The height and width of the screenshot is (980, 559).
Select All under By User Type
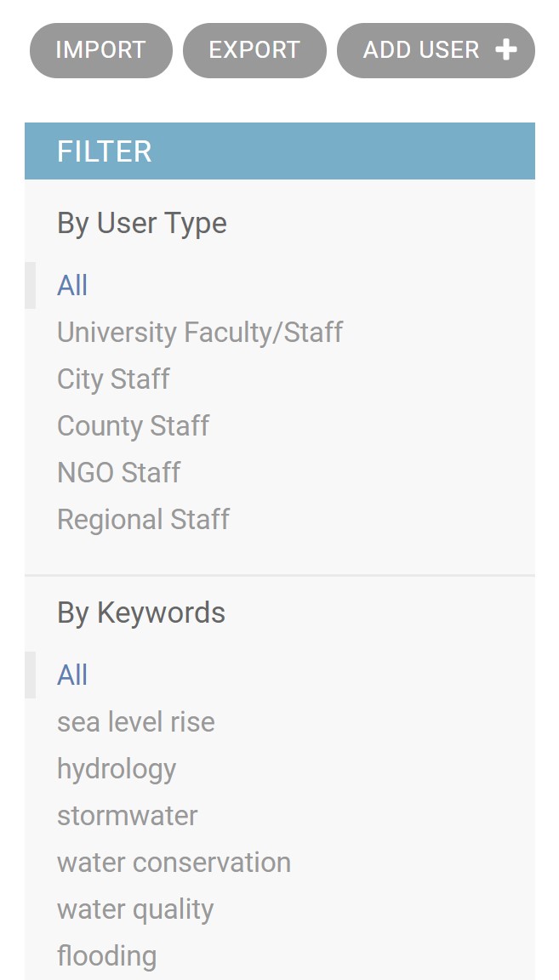click(72, 286)
